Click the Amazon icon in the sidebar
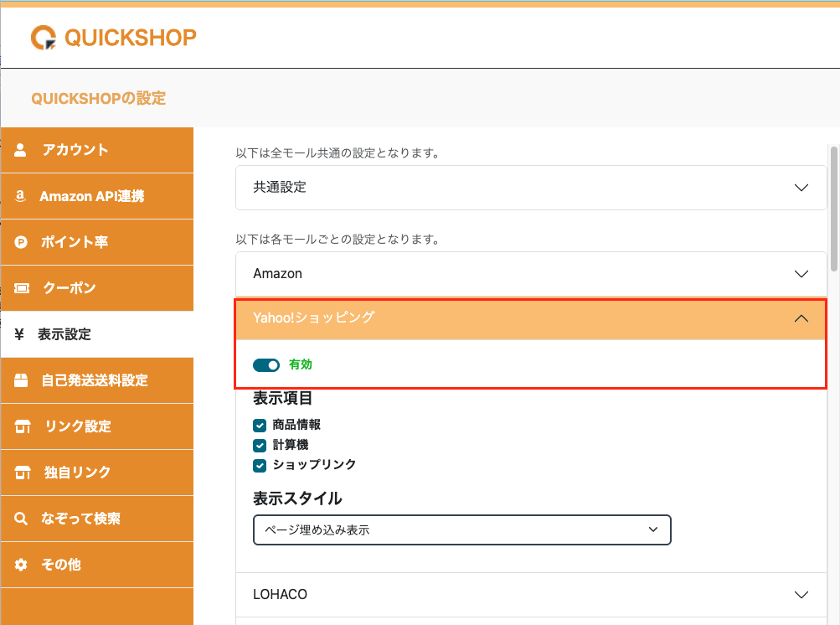840x625 pixels. tap(21, 196)
